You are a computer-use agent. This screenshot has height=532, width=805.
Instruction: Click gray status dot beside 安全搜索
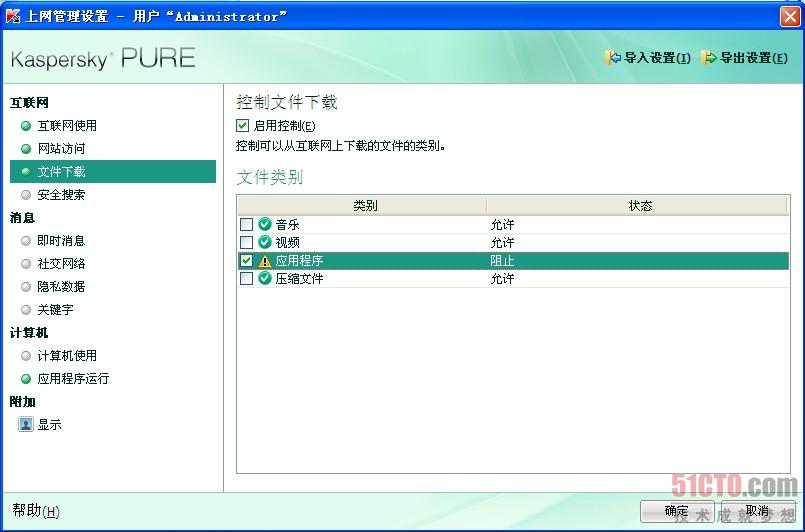pos(26,195)
